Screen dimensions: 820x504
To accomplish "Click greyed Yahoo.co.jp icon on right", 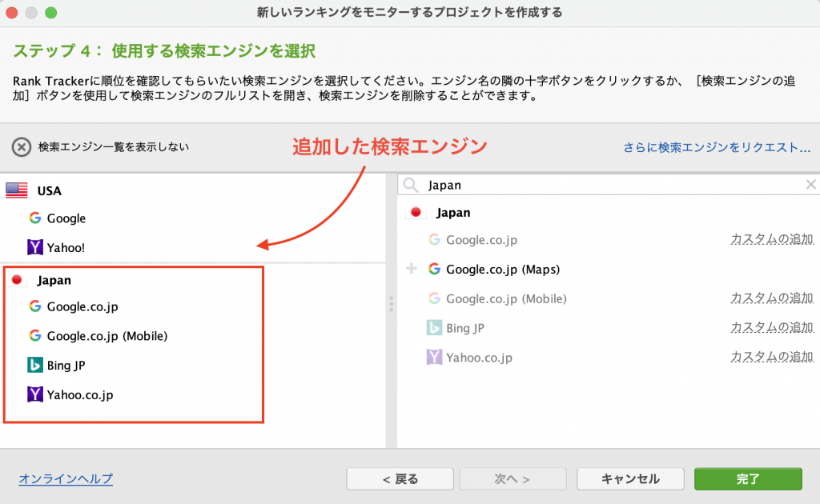I will tap(434, 358).
